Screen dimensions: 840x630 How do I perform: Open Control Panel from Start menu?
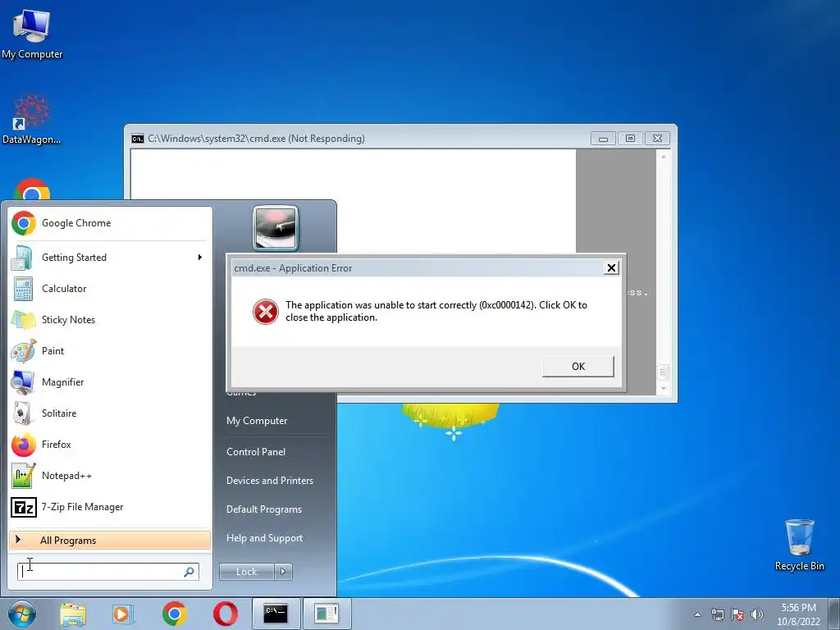[x=256, y=452]
